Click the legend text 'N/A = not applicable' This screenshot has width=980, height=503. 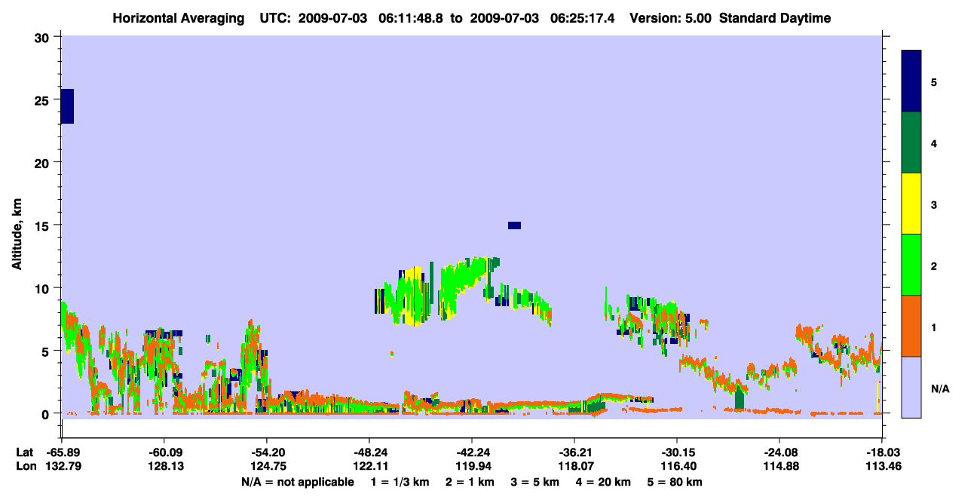click(x=298, y=482)
